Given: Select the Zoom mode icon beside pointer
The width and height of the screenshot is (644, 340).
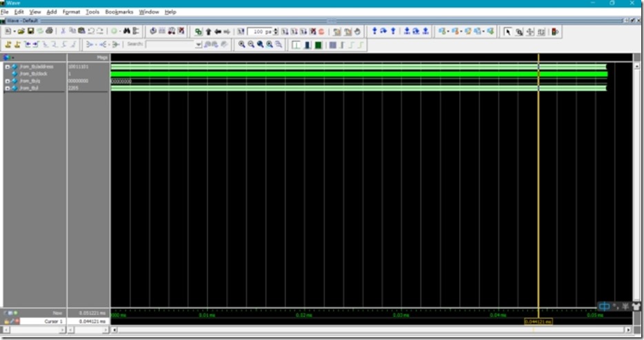Looking at the screenshot, I should pyautogui.click(x=519, y=32).
